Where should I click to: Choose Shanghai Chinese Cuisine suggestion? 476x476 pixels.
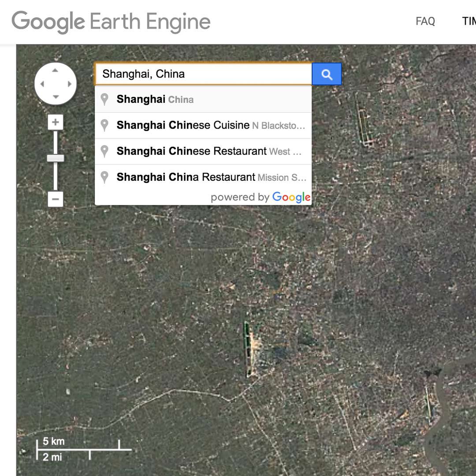coord(203,125)
